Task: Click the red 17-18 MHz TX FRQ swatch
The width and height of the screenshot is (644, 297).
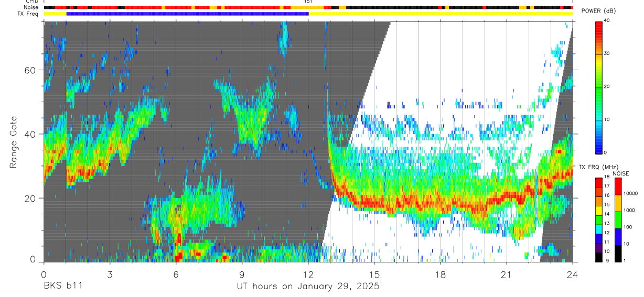Action: tap(599, 183)
